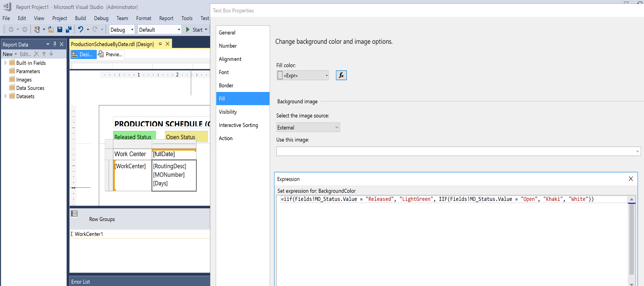
Task: Click the Row Groups grouping icon
Action: 74,213
